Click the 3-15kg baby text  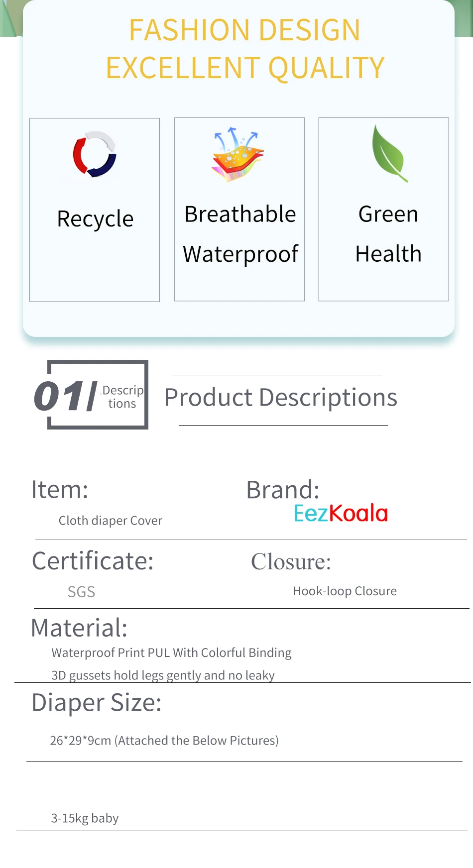[x=85, y=818]
